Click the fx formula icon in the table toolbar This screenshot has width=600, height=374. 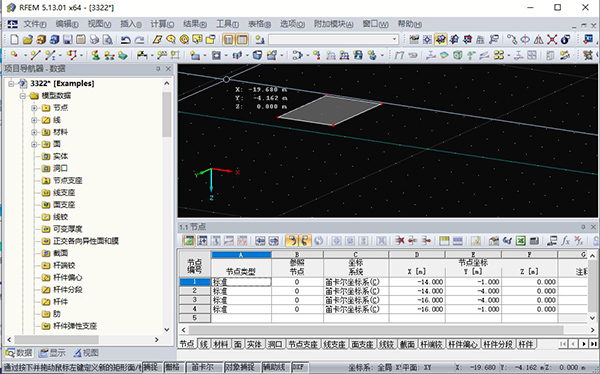pyautogui.click(x=566, y=241)
